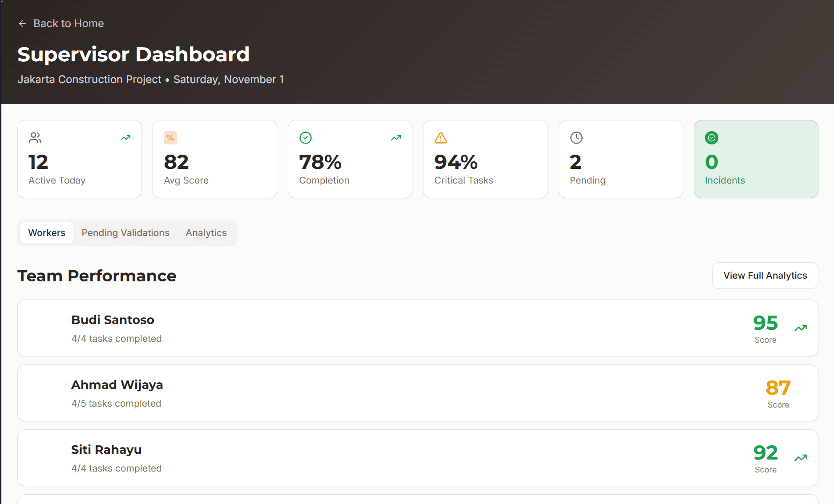The width and height of the screenshot is (834, 504).
Task: Click the Active Today people icon
Action: tap(35, 138)
